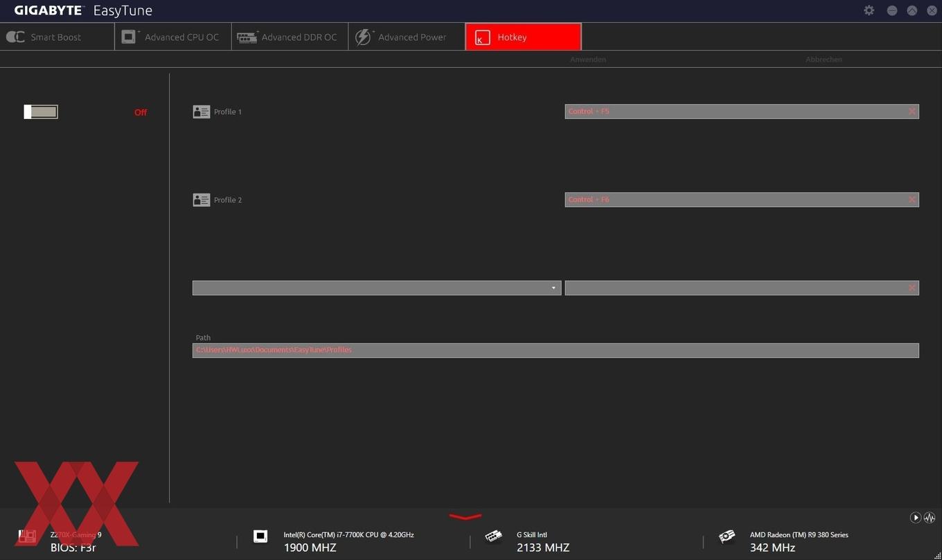Clear the Control + F6 hotkey

[x=912, y=199]
